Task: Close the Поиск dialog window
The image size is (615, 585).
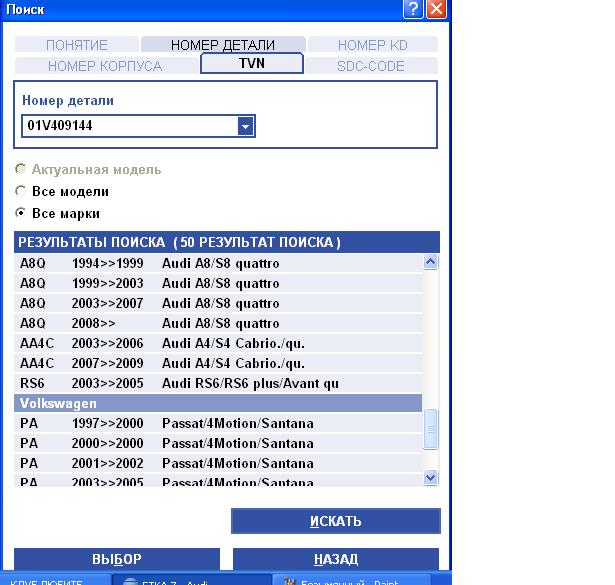Action: pos(436,9)
